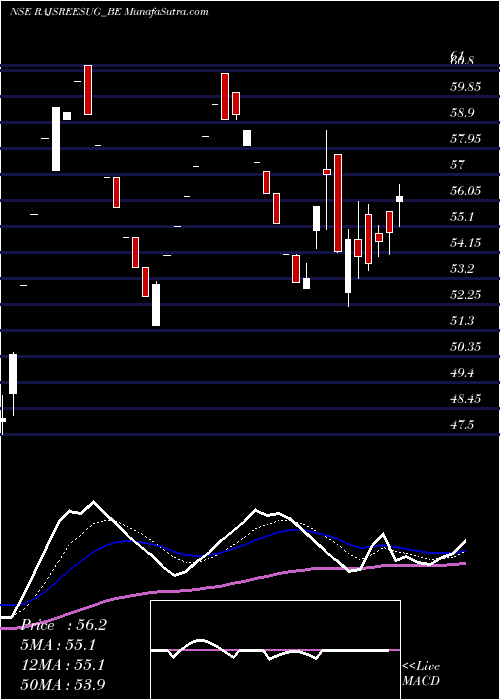500x700 pixels.
Task: Select the 50.35 price axis label
Action: tap(466, 346)
